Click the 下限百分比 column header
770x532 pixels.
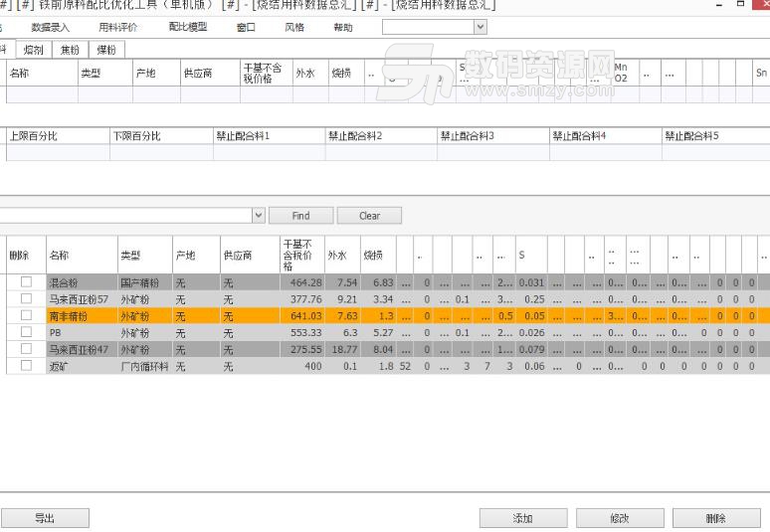(161, 136)
